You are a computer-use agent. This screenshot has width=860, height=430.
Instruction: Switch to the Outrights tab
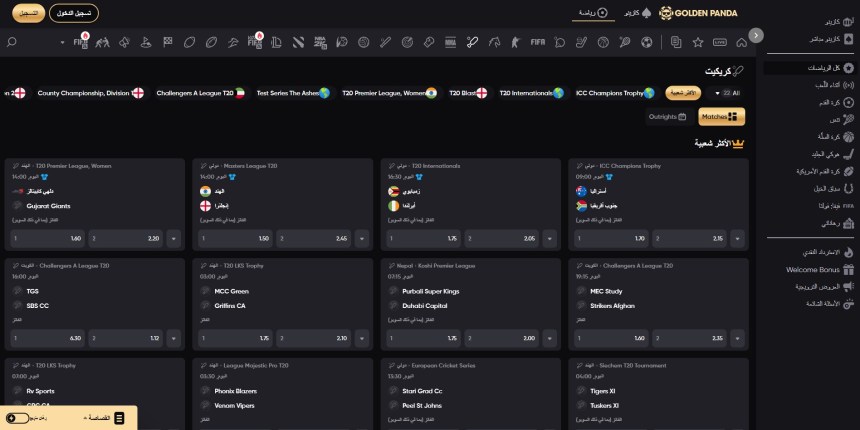(x=667, y=117)
